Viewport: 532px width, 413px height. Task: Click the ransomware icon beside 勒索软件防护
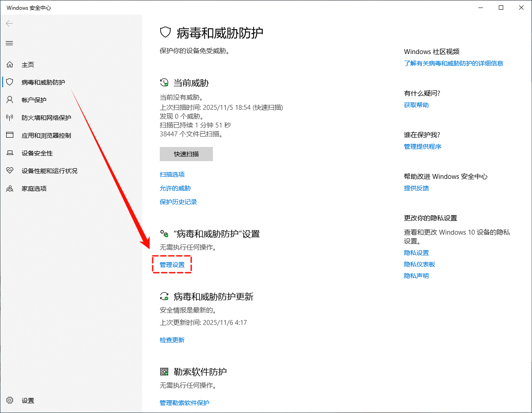coord(164,372)
